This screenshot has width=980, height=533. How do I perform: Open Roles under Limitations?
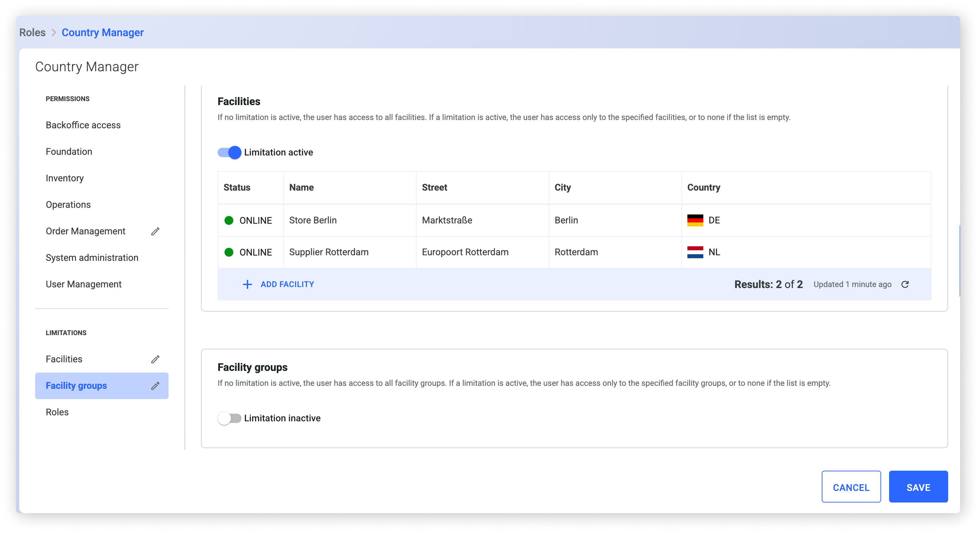click(57, 412)
